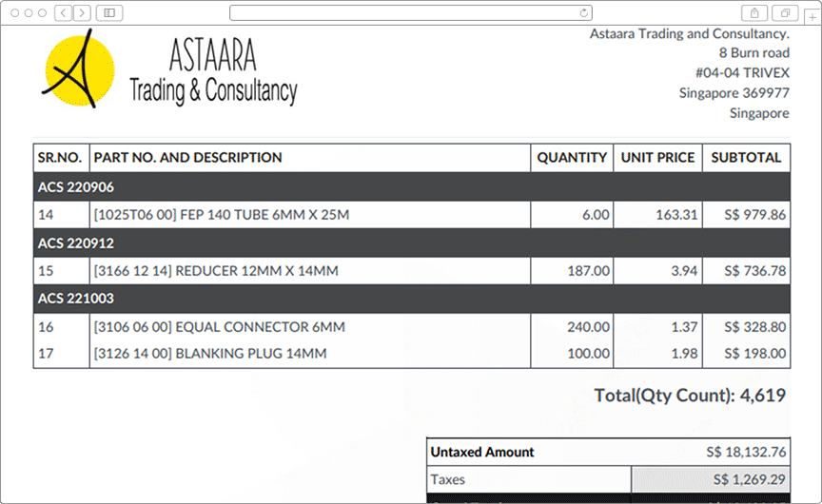Click the QUANTITY column header
This screenshot has height=504, width=822.
(x=572, y=158)
